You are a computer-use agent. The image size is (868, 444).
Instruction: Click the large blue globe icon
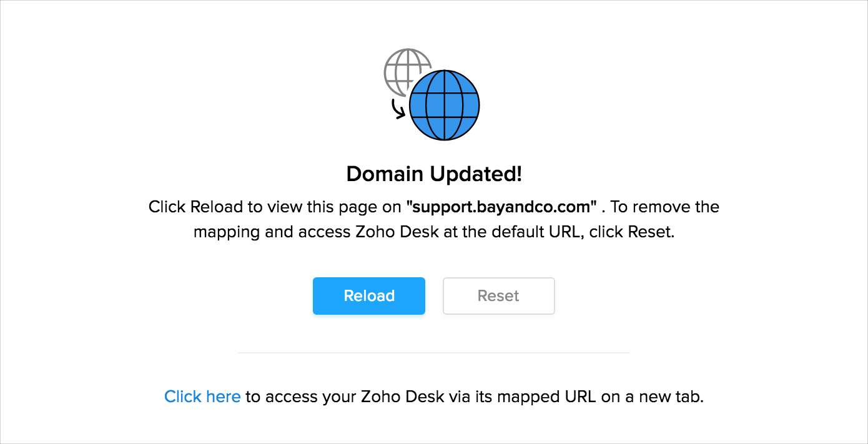point(444,105)
